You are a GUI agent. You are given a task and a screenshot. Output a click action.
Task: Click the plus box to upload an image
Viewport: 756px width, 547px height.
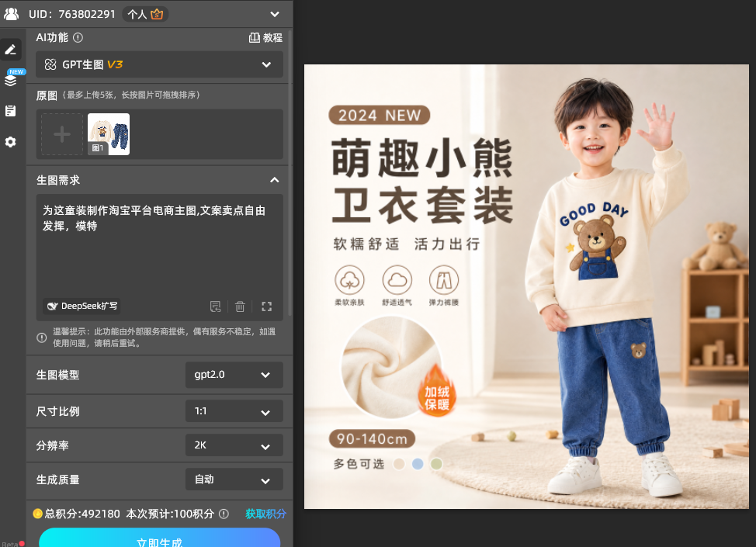(x=62, y=134)
